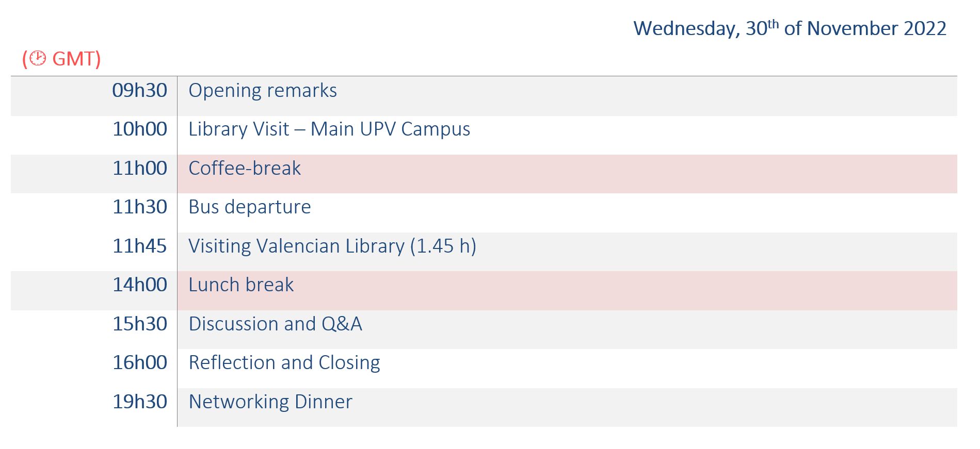Click the clock icon beside GMT

tap(37, 58)
